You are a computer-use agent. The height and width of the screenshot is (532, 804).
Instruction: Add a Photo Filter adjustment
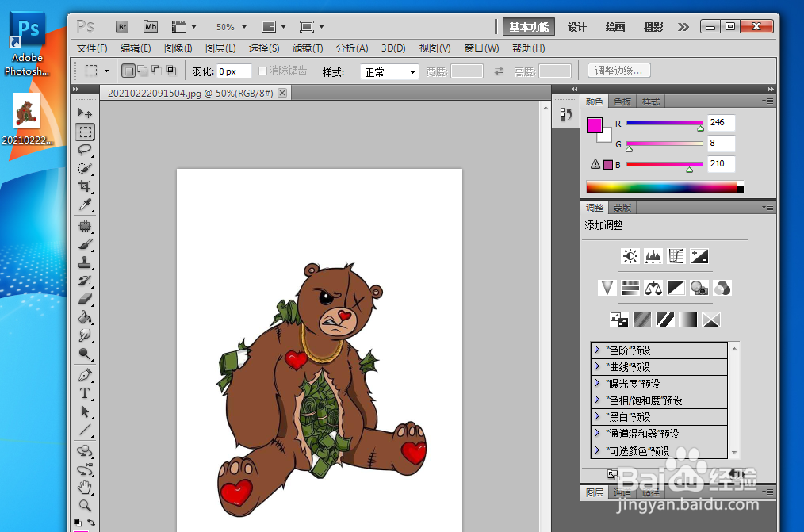[x=699, y=288]
